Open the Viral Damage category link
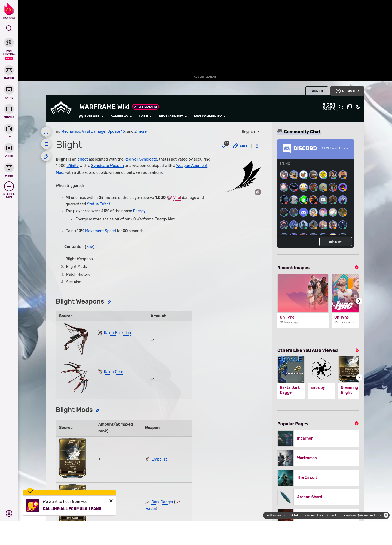 [94, 131]
